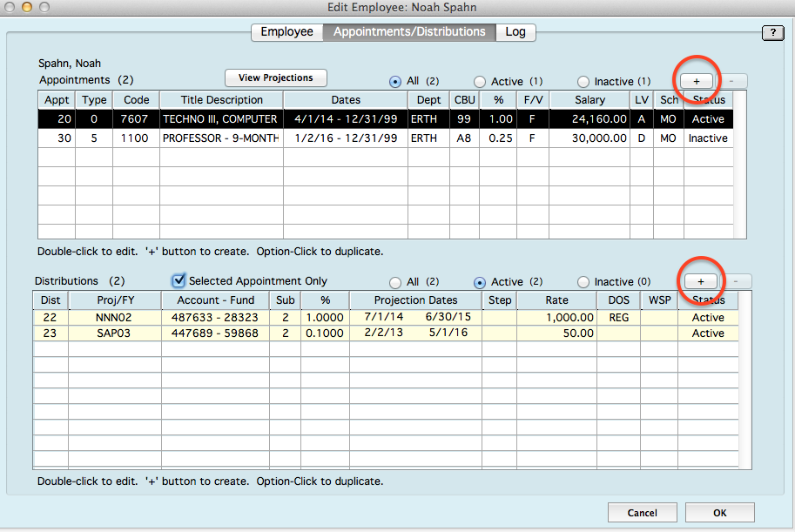Click the Cancel button
The width and height of the screenshot is (795, 532).
pyautogui.click(x=642, y=513)
